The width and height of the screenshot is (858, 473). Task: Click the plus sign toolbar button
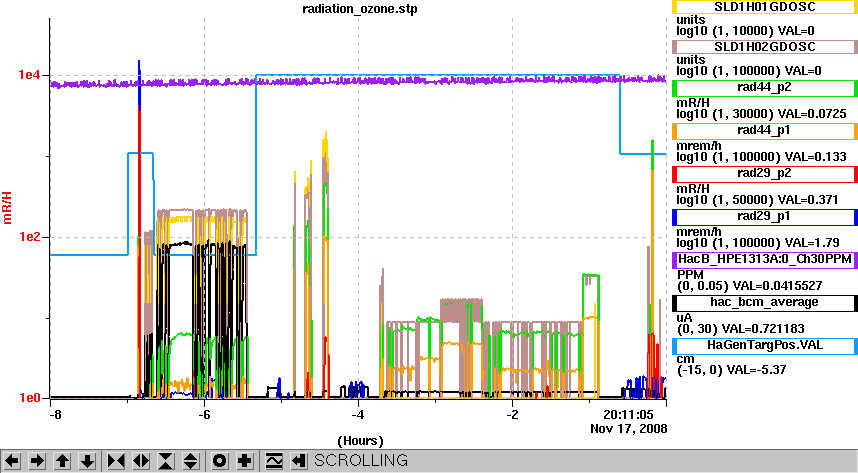(245, 461)
